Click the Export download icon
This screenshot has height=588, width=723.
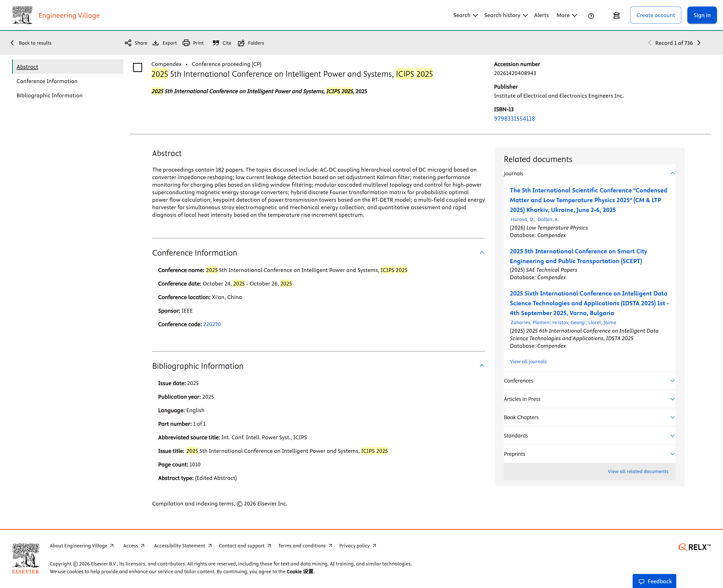click(x=156, y=43)
